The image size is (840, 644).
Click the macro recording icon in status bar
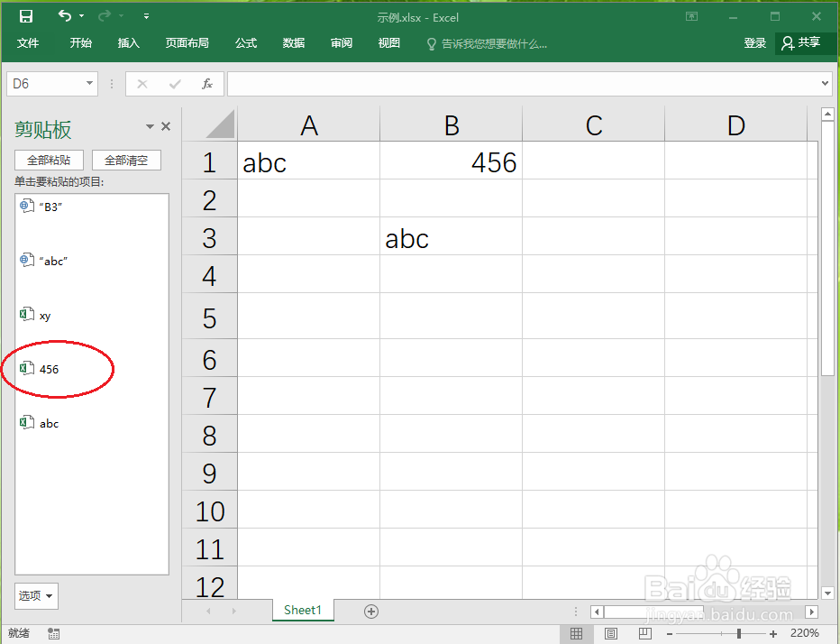pyautogui.click(x=53, y=633)
